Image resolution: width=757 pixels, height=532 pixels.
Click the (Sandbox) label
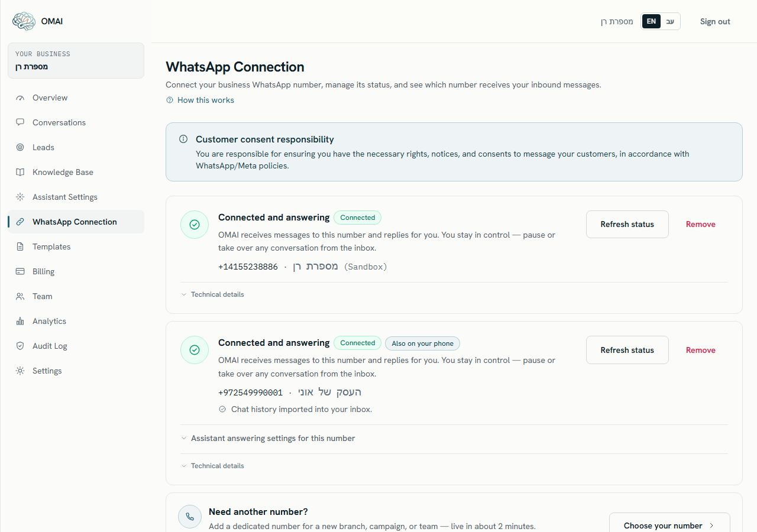[x=365, y=267]
